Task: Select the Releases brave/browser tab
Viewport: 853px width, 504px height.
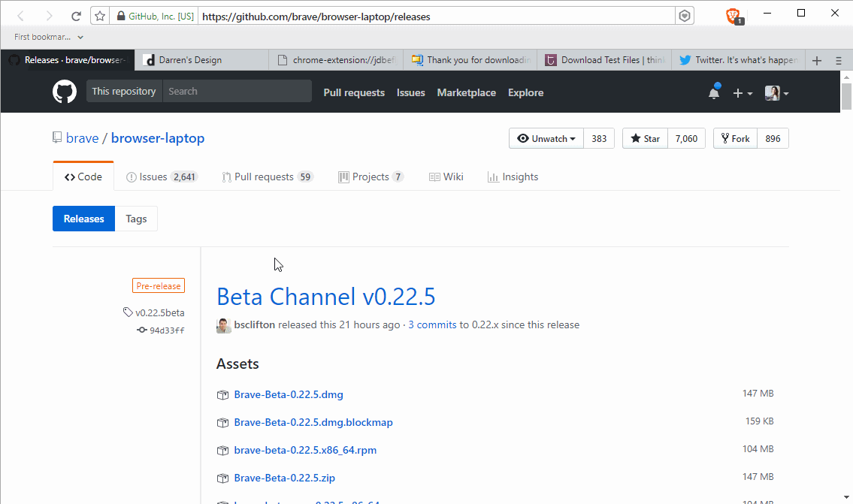Action: point(68,60)
